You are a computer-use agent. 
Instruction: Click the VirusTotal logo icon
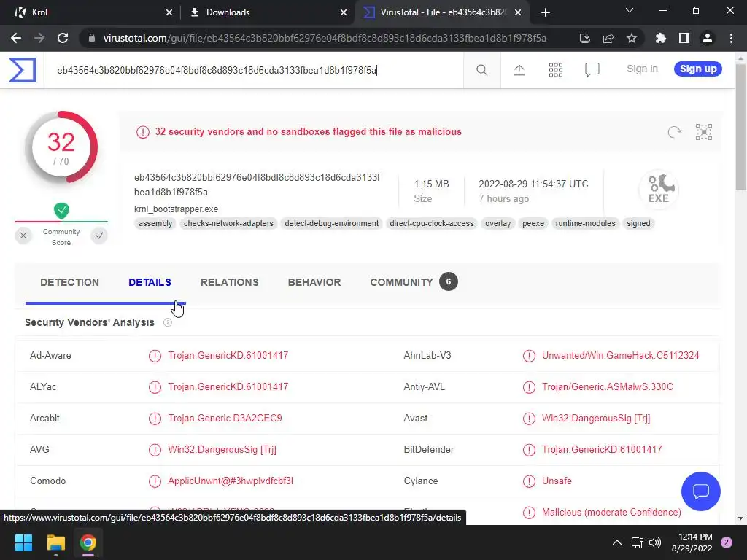click(x=22, y=70)
